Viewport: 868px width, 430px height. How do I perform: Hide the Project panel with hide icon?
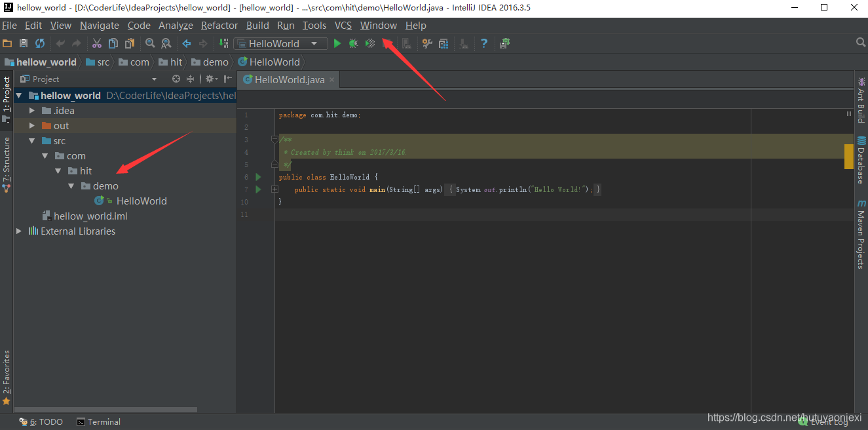click(x=227, y=79)
